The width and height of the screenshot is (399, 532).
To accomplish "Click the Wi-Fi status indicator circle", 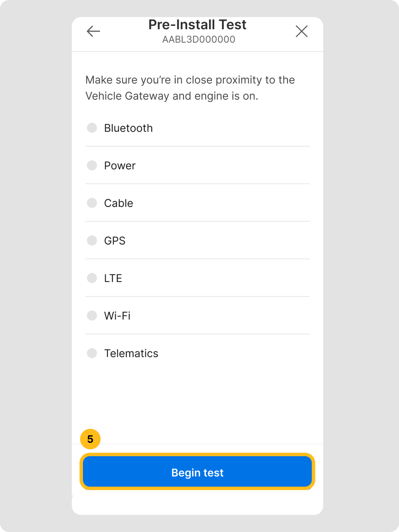I will [92, 316].
